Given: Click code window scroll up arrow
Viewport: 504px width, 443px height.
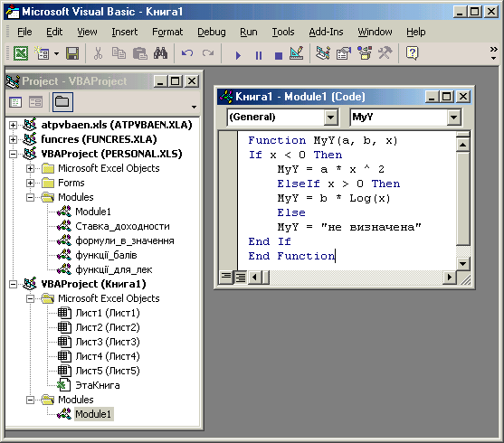Looking at the screenshot, I should pos(463,145).
